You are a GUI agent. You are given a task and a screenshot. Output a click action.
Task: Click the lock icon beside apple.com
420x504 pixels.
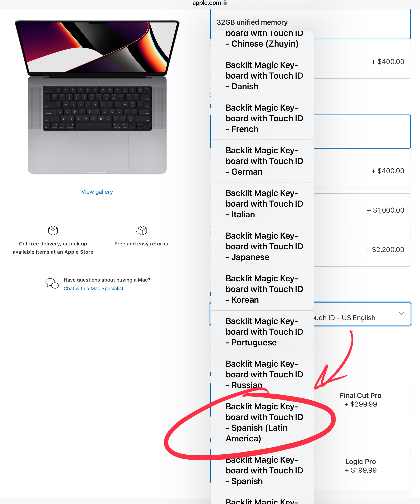[225, 3]
